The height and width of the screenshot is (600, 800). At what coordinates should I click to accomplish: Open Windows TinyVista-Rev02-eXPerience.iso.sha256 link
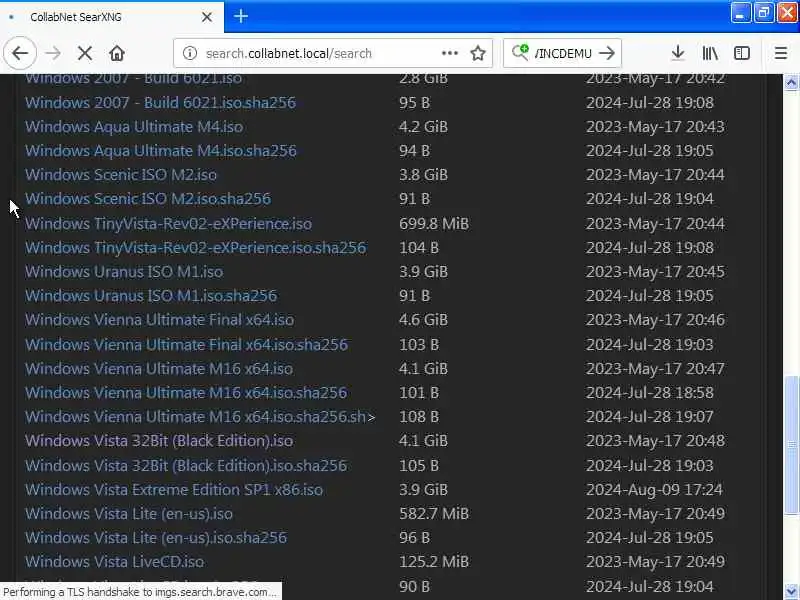[x=195, y=247]
